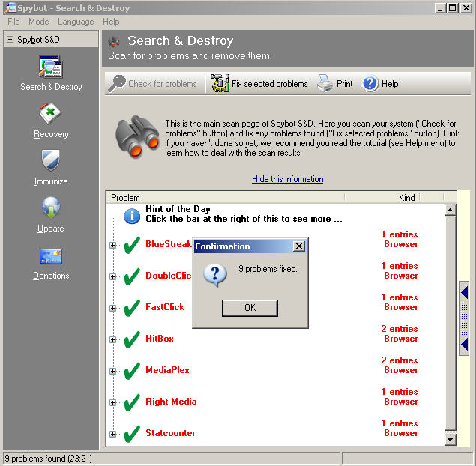Collapse the Spybot-S&D sidebar section
This screenshot has width=476, height=466.
click(x=10, y=40)
